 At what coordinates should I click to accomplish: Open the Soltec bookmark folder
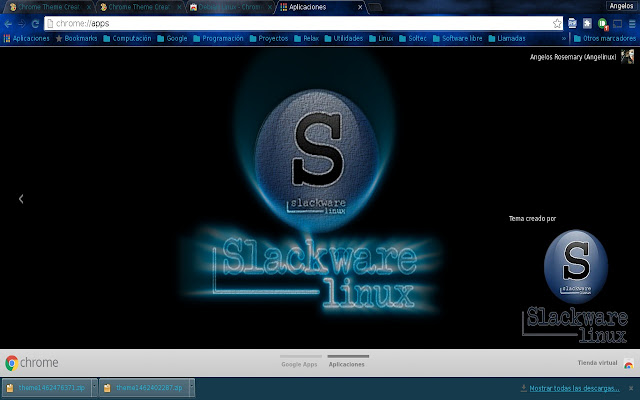tap(413, 38)
